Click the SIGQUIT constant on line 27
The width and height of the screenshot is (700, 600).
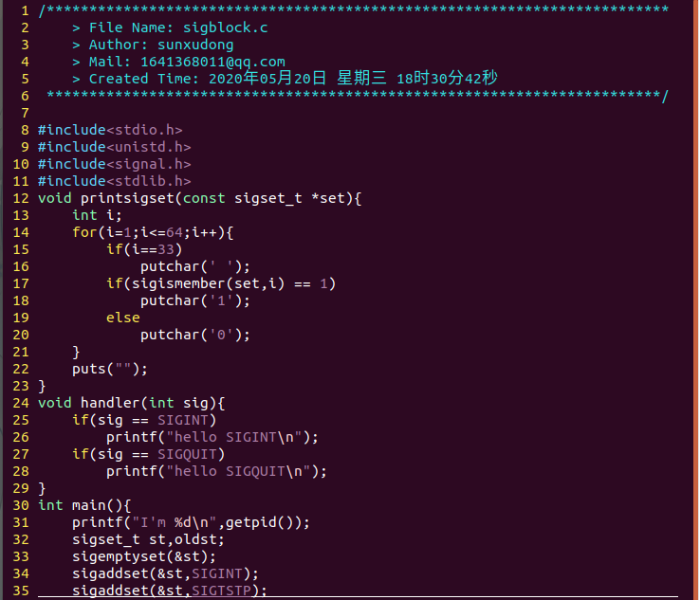(x=187, y=454)
